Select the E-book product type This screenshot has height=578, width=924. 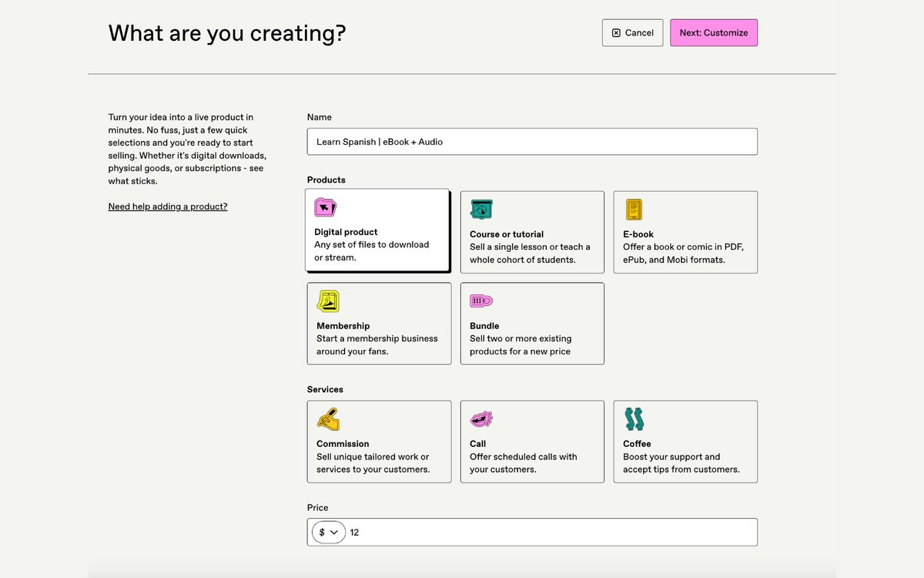[685, 232]
